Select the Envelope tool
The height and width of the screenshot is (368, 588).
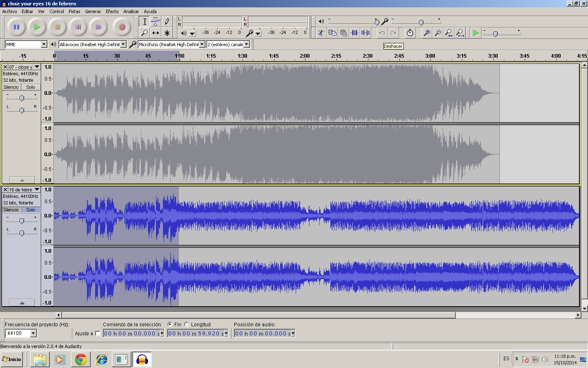pyautogui.click(x=156, y=21)
